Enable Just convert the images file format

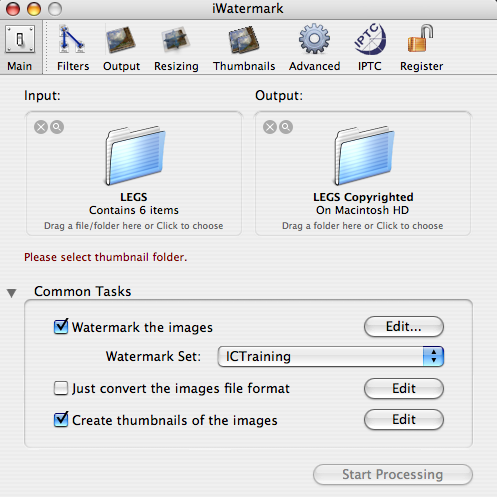(x=61, y=388)
